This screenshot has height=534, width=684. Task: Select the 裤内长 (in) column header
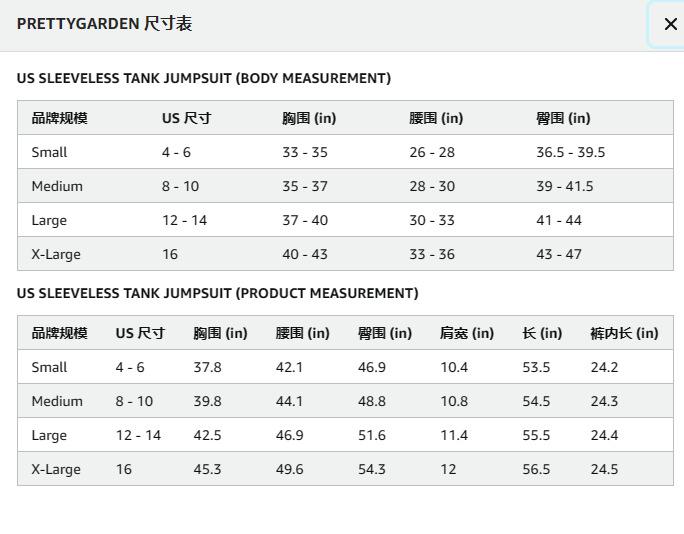(x=624, y=333)
